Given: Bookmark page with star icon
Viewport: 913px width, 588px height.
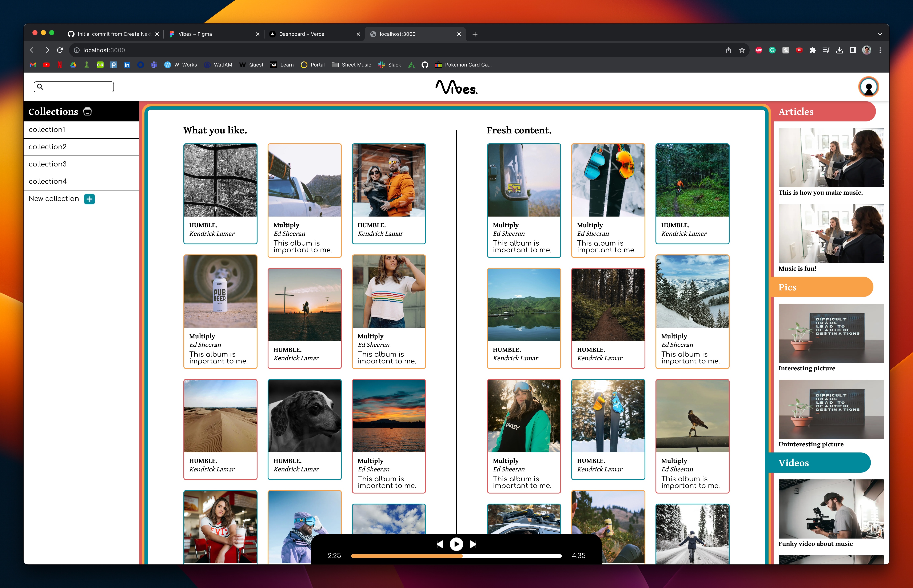Looking at the screenshot, I should (742, 50).
